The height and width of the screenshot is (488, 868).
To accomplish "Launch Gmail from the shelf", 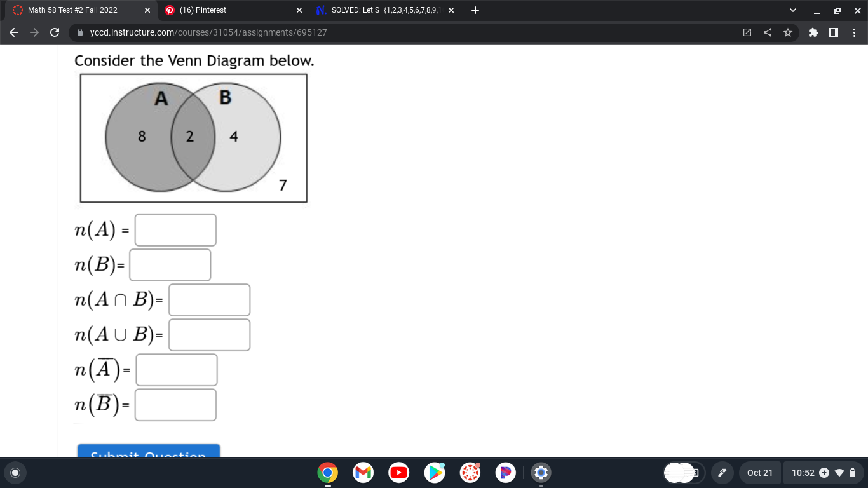I will point(363,473).
